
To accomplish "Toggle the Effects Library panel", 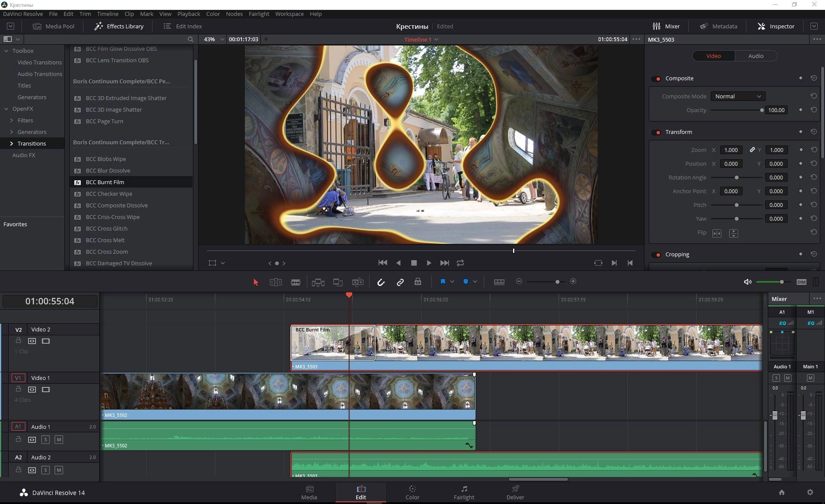I will coord(119,26).
